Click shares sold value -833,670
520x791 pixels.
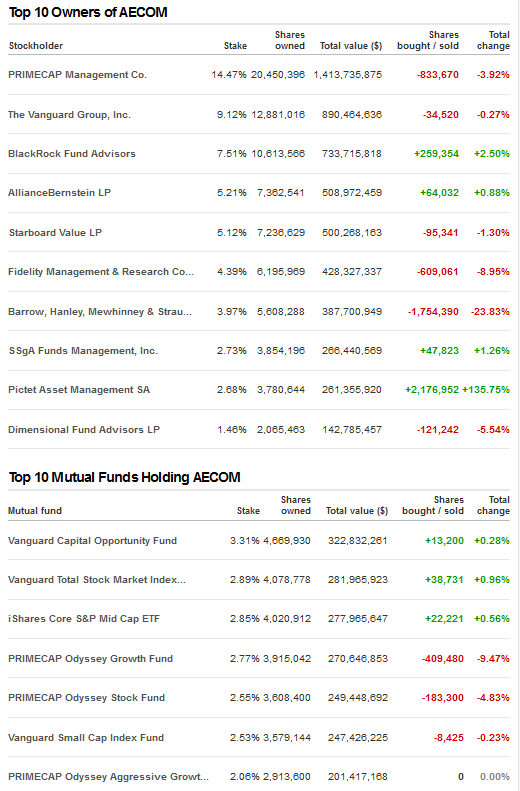pos(438,75)
